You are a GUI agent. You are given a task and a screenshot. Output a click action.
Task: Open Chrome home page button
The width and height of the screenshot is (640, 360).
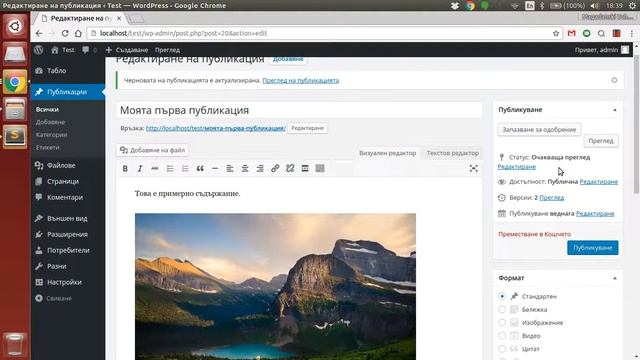(78, 33)
